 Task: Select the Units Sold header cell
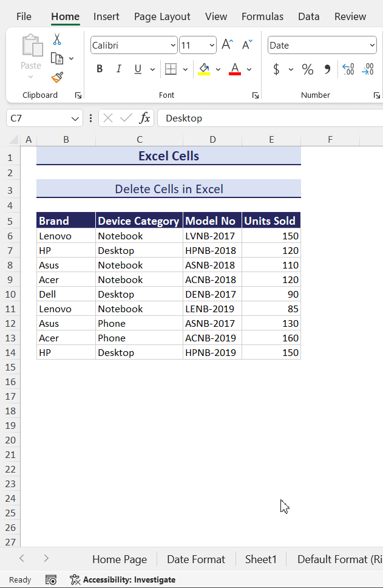pyautogui.click(x=271, y=221)
